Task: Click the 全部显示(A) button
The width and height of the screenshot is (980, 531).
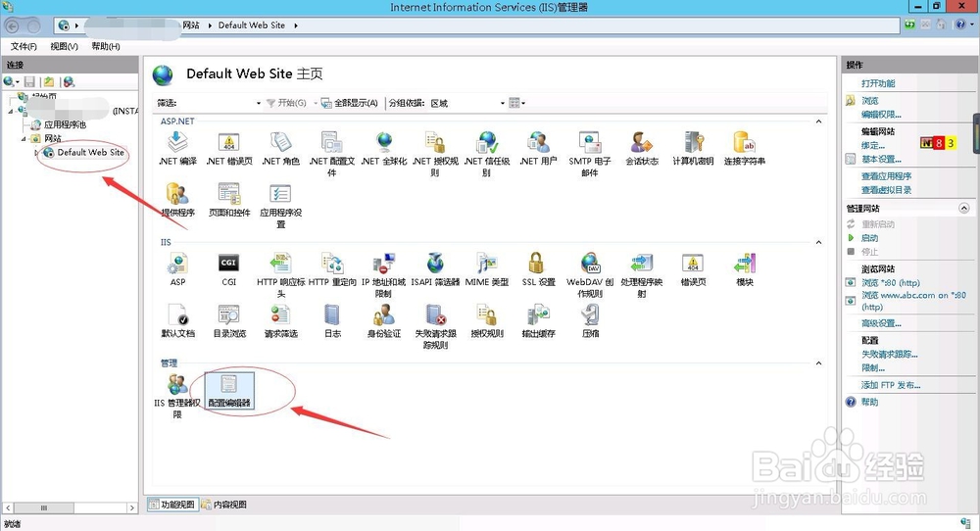Action: click(350, 103)
